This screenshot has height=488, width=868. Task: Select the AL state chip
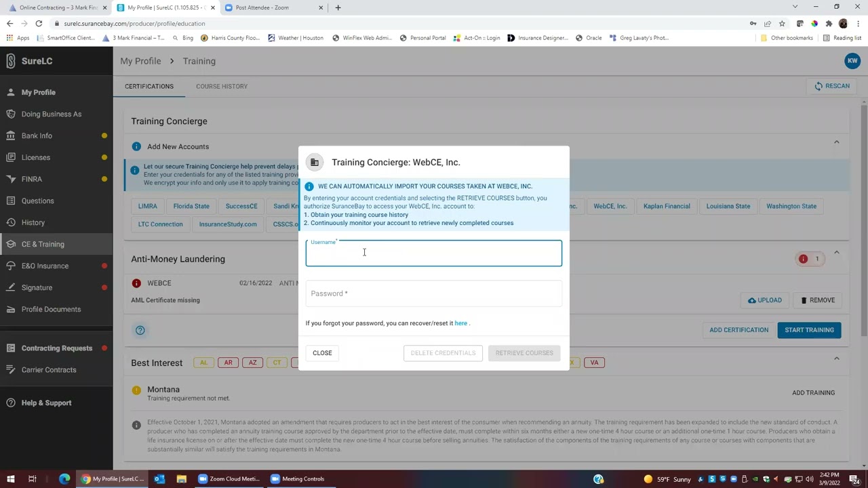tap(203, 363)
